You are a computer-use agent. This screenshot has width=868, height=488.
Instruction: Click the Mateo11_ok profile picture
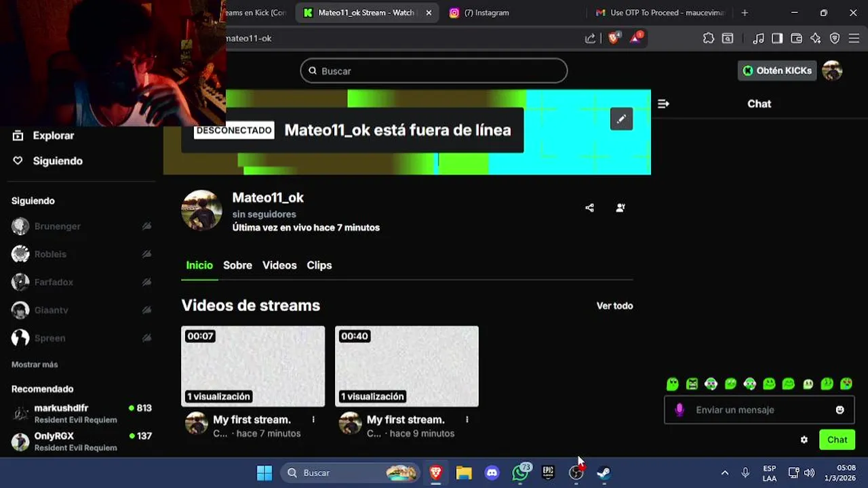[x=201, y=210]
